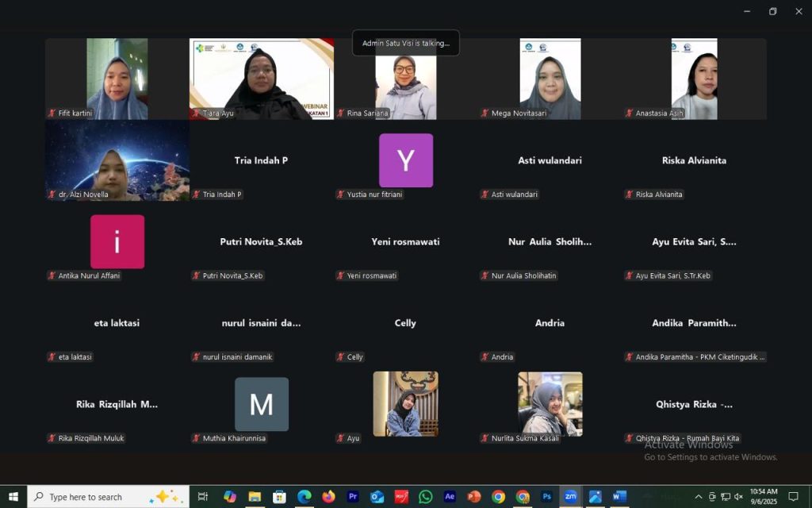
Task: Click the Zoom app taskbar icon
Action: (x=570, y=497)
